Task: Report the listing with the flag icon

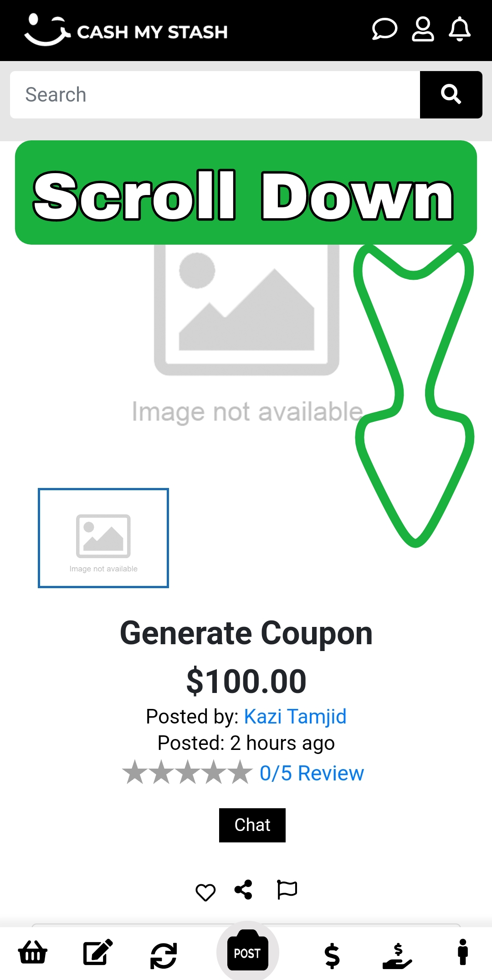Action: 287,890
